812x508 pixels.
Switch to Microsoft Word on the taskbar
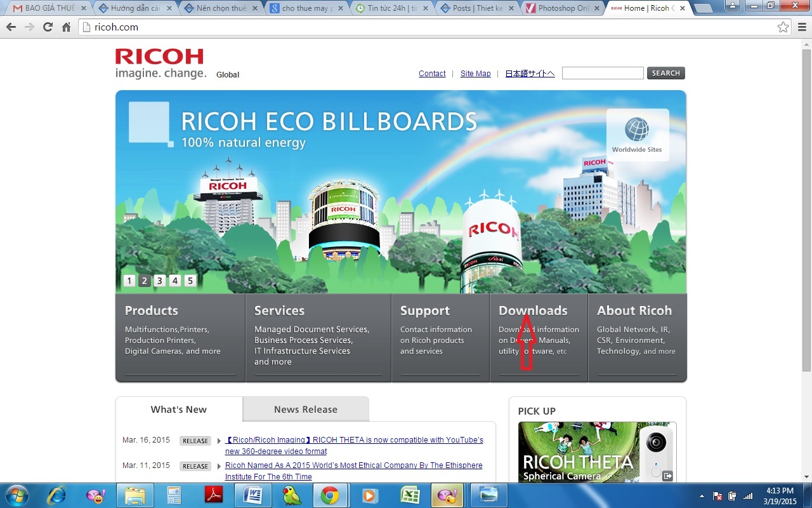[x=252, y=495]
